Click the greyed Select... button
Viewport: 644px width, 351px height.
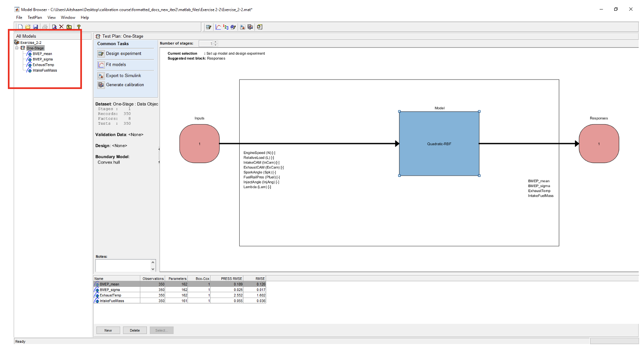(161, 330)
